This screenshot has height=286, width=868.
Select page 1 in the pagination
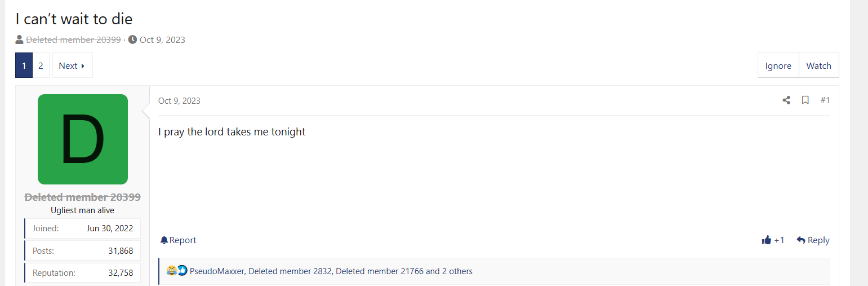[24, 65]
